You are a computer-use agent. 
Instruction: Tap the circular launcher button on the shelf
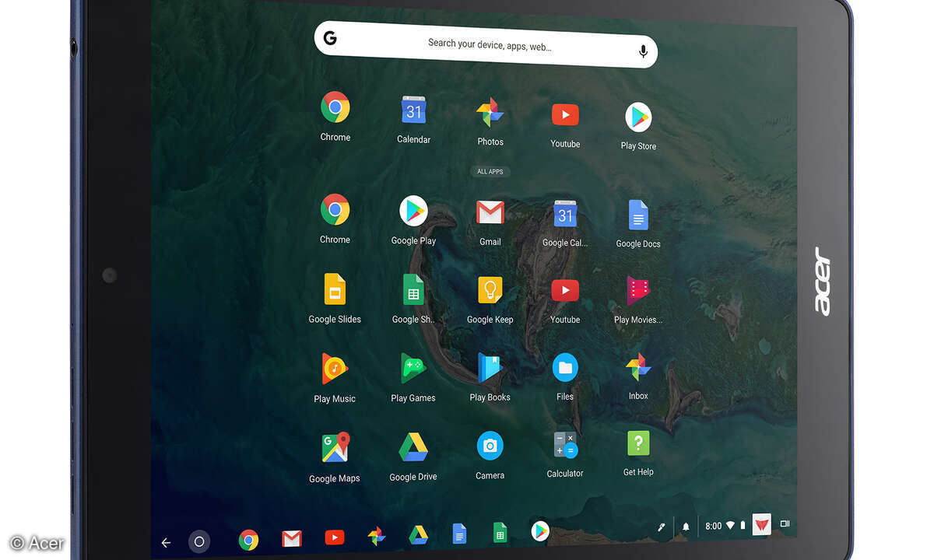coord(199,542)
